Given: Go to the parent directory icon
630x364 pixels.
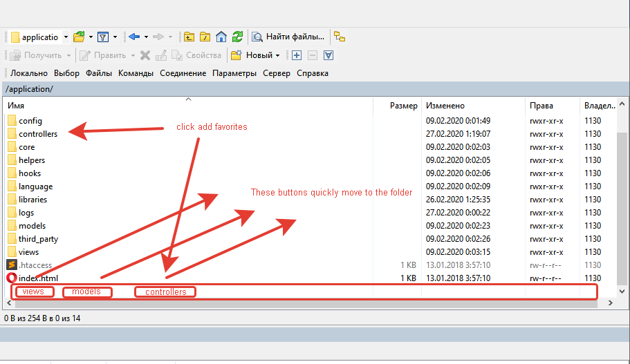Looking at the screenshot, I should (x=189, y=37).
